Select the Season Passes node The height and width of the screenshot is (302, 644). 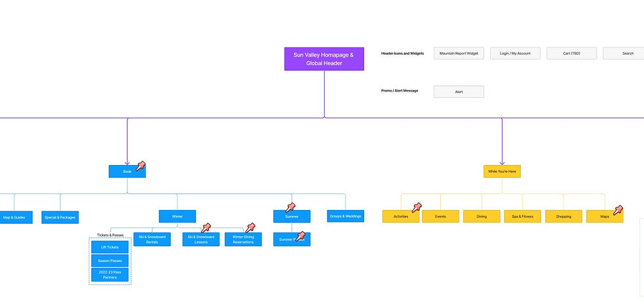[x=110, y=261]
